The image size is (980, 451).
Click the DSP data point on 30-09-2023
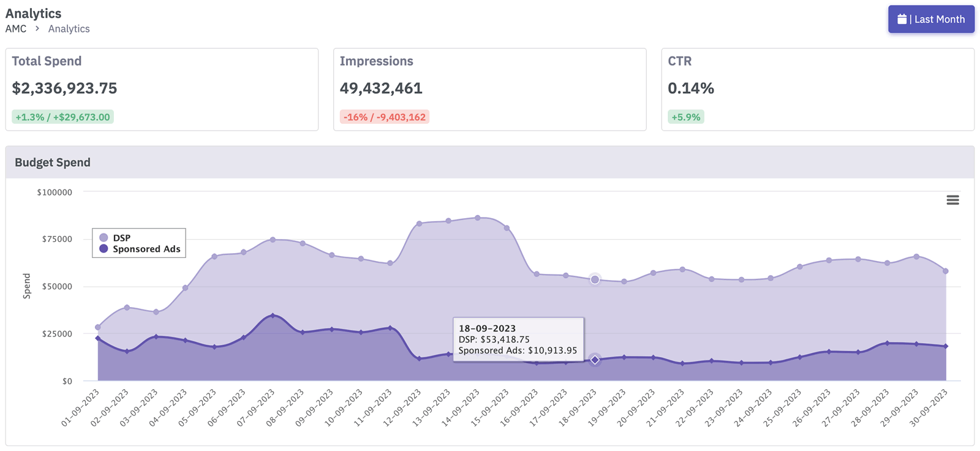(946, 271)
